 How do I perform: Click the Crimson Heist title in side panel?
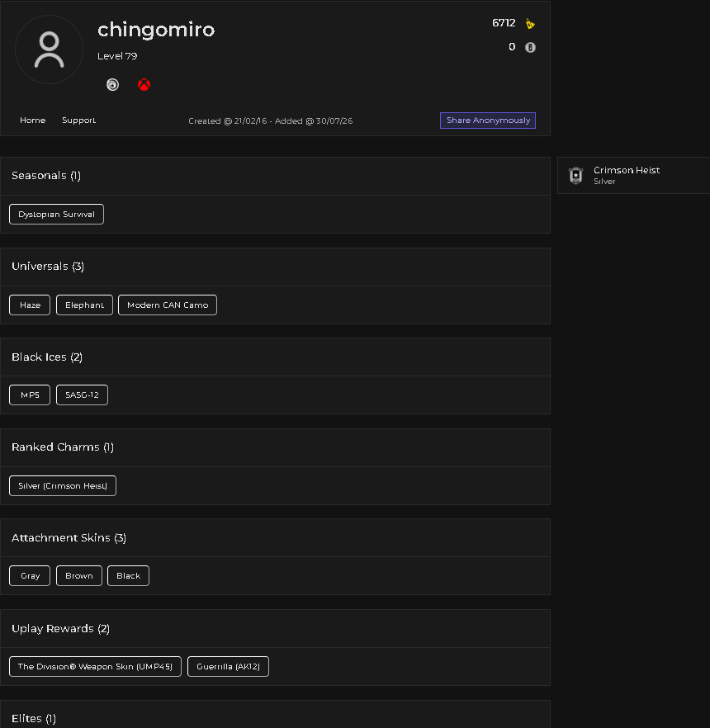coord(627,170)
